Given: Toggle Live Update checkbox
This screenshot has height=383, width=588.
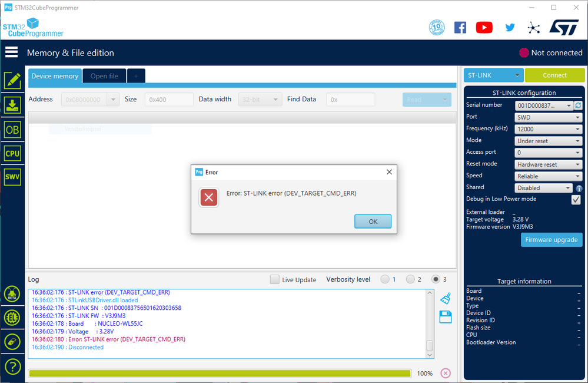Looking at the screenshot, I should (274, 279).
